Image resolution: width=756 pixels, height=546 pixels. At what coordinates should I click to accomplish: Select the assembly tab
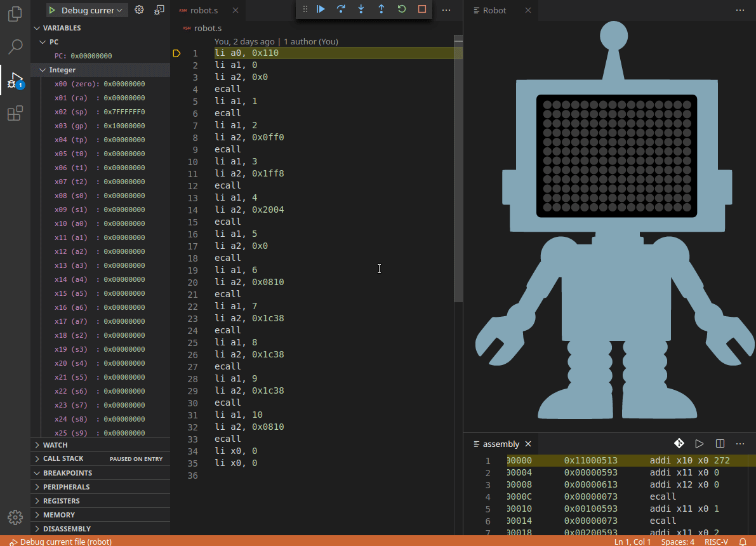501,444
